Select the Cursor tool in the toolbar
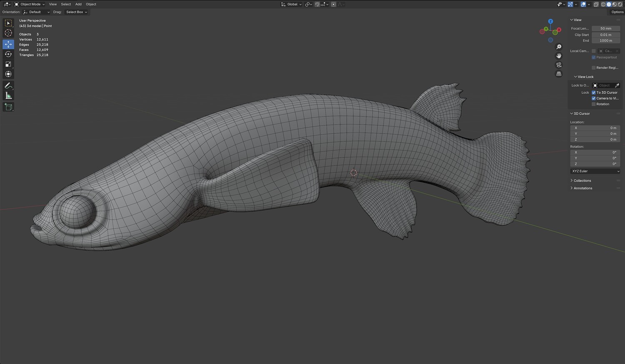Viewport: 625px width, 364px height. (x=8, y=33)
